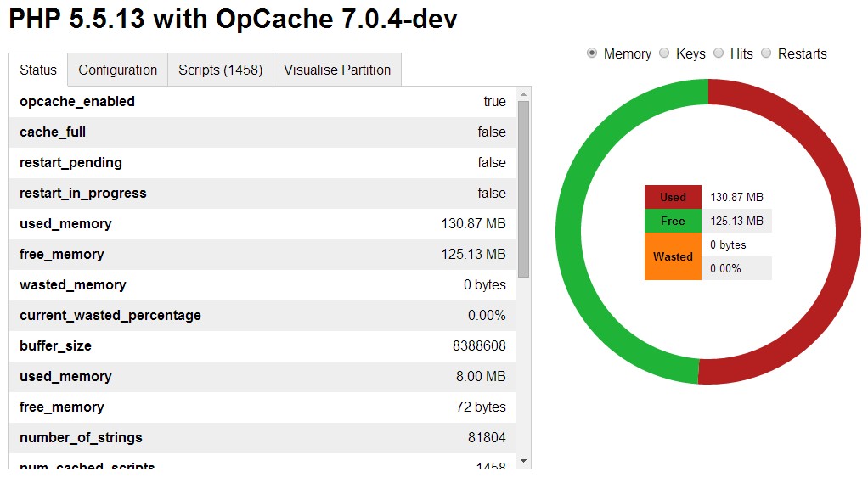Image resolution: width=868 pixels, height=483 pixels.
Task: Click 125.13 MB in chart legend
Action: (737, 221)
